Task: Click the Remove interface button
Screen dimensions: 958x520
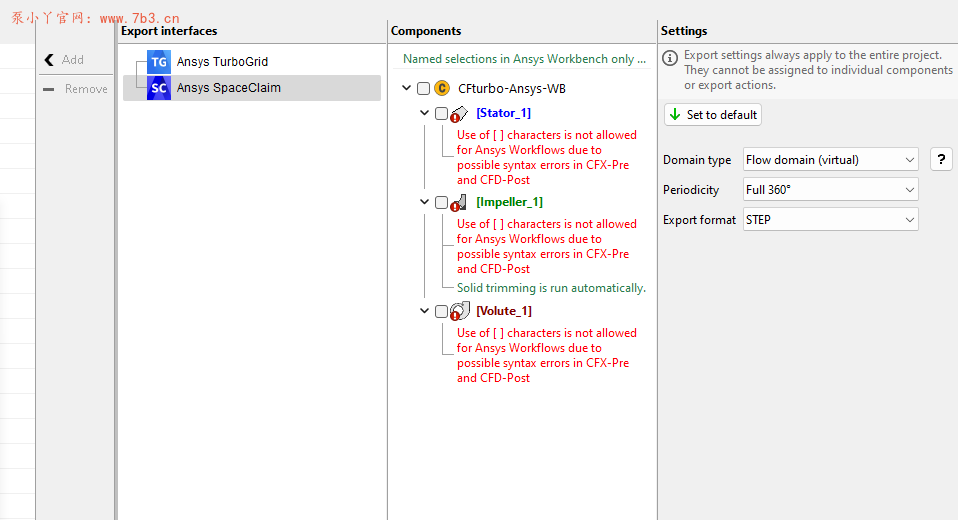Action: (x=75, y=89)
